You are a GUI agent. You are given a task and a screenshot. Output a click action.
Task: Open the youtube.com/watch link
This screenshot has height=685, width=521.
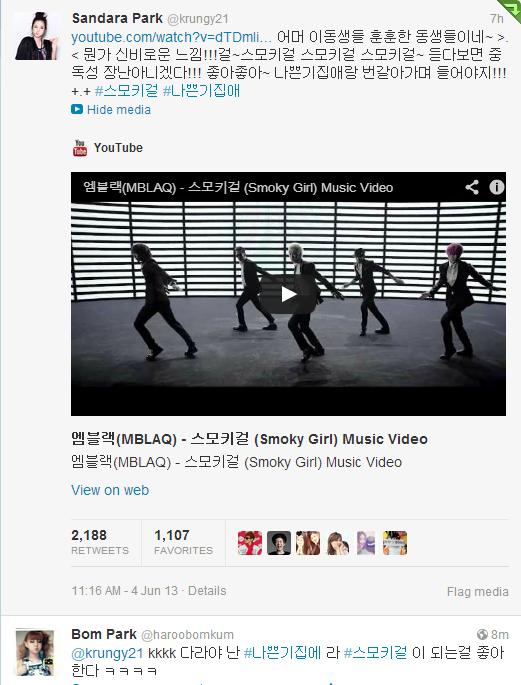tap(171, 37)
